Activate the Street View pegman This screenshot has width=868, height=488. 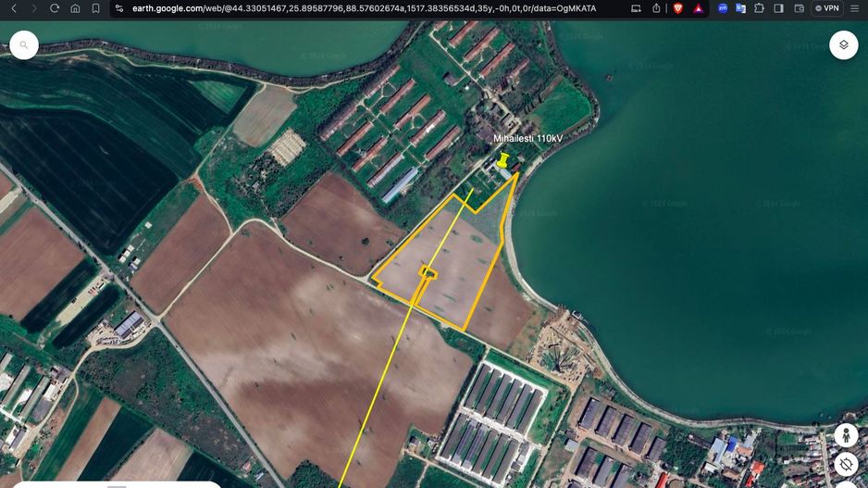(x=845, y=434)
